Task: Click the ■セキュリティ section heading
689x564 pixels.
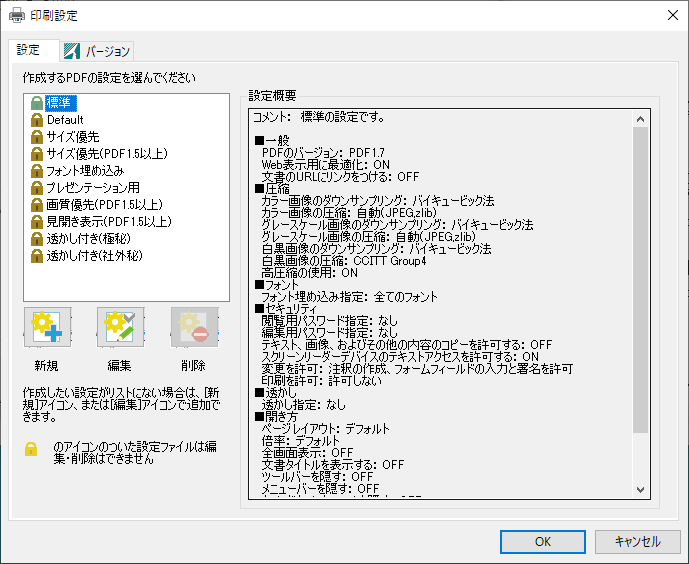Action: (286, 309)
